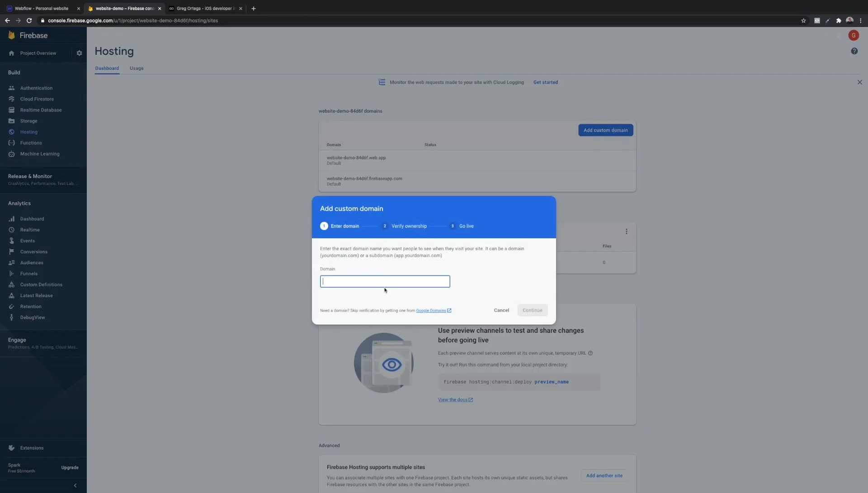Screen dimensions: 868x493
Task: Open Retention in sidebar
Action: [31, 307]
